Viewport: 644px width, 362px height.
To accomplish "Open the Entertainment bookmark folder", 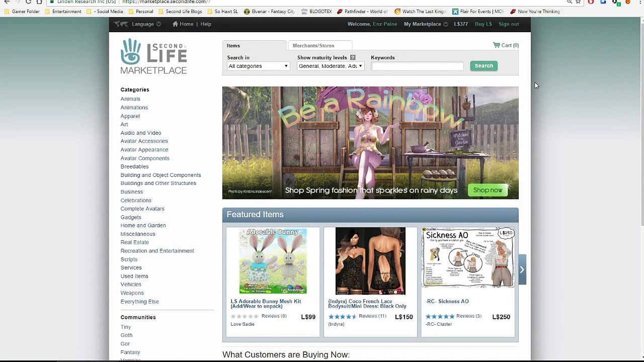I will click(63, 12).
